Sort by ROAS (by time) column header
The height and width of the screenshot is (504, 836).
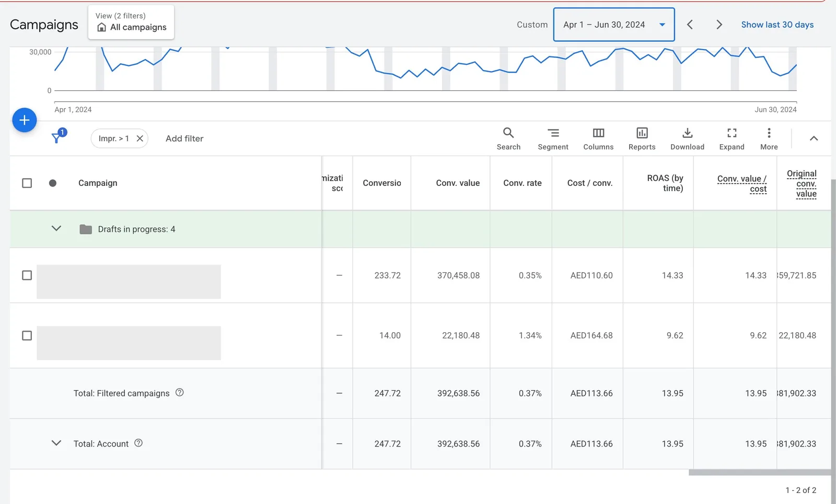click(x=665, y=183)
